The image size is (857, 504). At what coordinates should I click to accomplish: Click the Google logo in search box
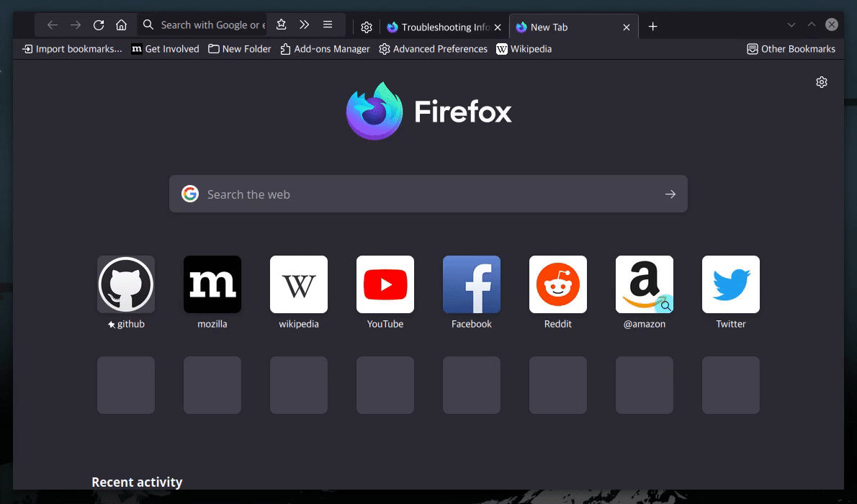coord(189,194)
